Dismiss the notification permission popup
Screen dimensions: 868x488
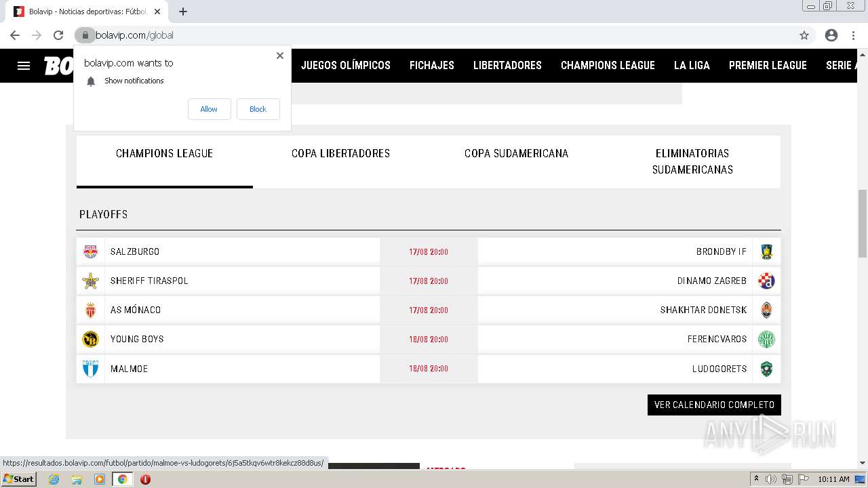pos(280,56)
